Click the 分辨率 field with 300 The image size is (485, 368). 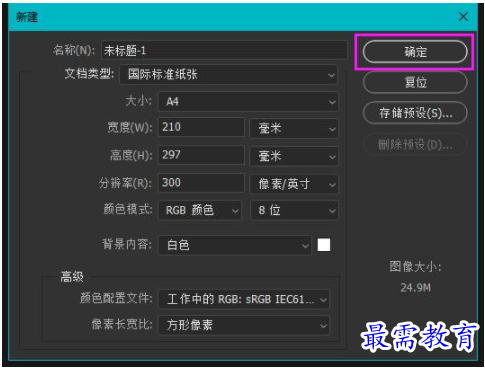pos(201,183)
